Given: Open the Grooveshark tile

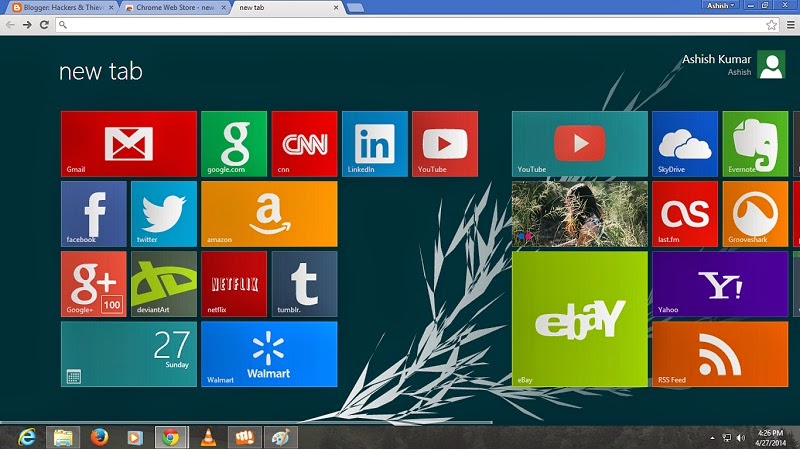Looking at the screenshot, I should click(x=755, y=214).
